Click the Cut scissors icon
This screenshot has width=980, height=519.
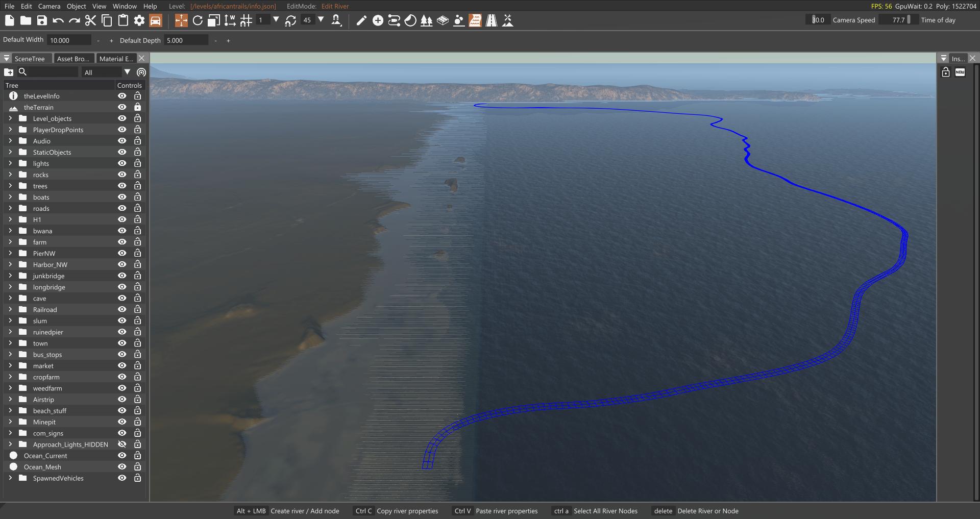(90, 20)
